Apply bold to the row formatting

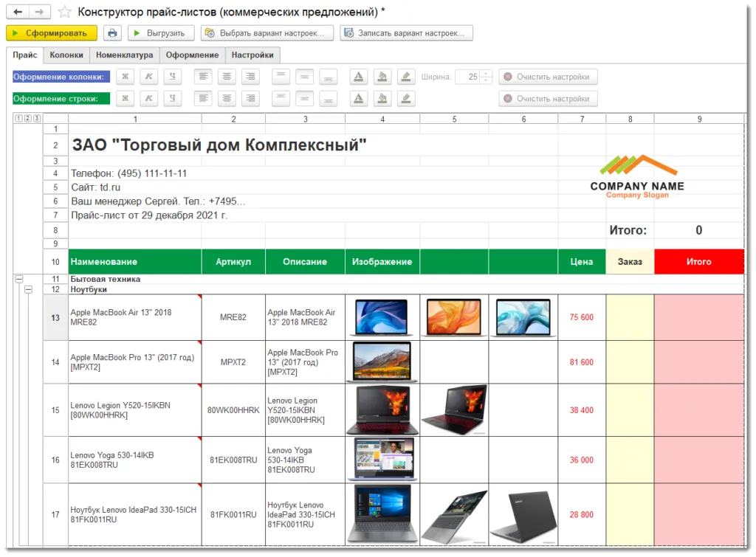126,99
